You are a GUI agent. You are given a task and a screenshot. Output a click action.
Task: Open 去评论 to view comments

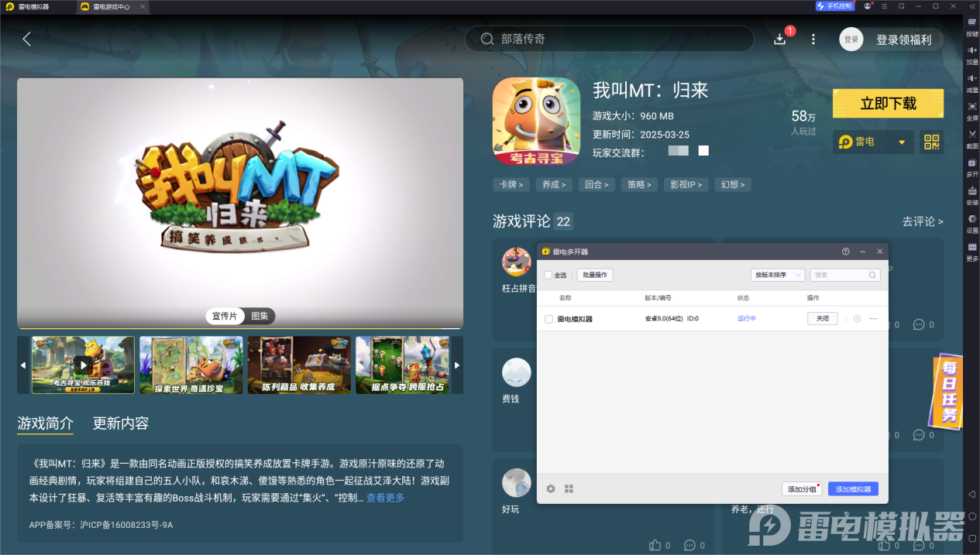click(x=923, y=221)
